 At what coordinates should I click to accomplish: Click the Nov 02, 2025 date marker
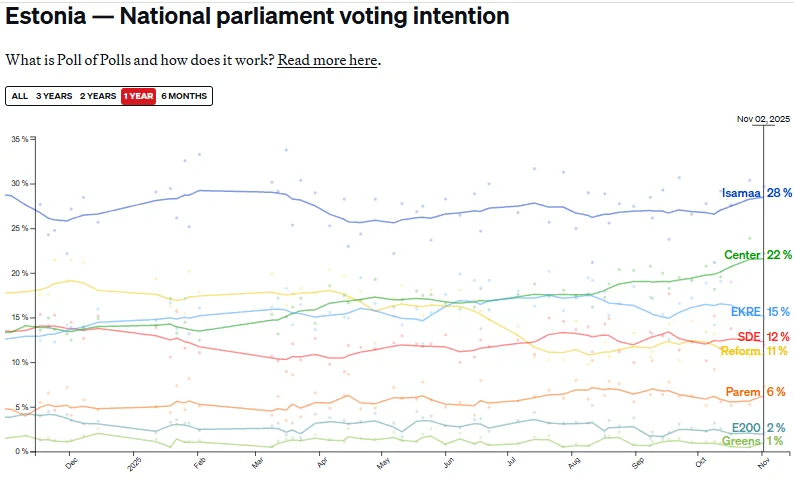click(x=763, y=119)
